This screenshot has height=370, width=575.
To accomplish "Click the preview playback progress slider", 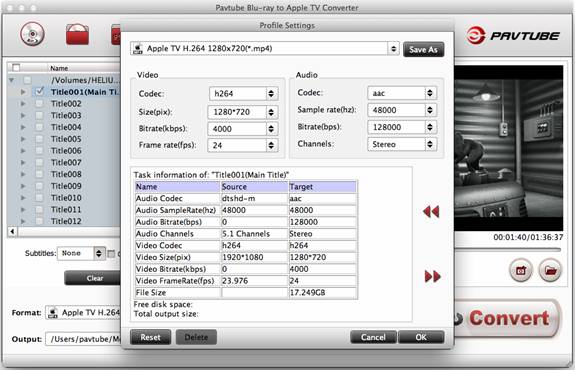I will (508, 250).
